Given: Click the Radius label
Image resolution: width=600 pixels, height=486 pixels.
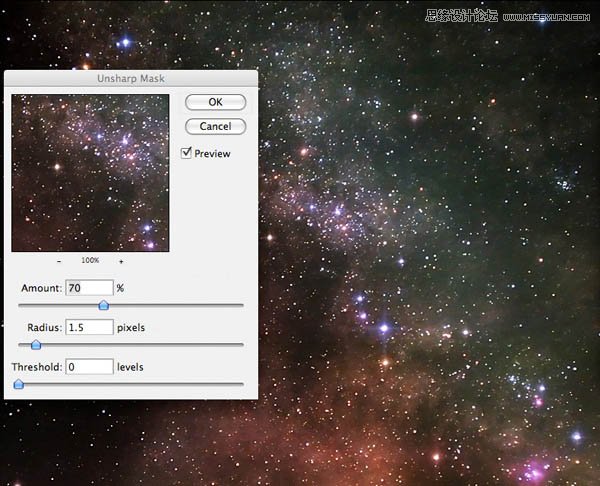Looking at the screenshot, I should (44, 328).
